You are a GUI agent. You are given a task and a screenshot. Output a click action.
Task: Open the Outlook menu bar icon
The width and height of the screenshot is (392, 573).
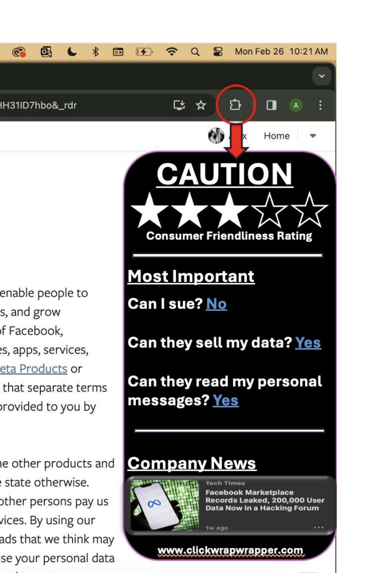tap(46, 52)
